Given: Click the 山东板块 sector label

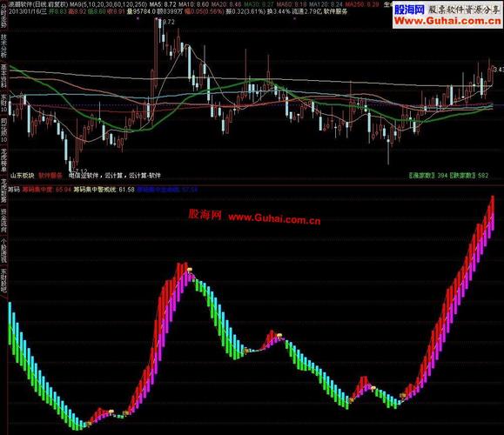Looking at the screenshot, I should (22, 176).
